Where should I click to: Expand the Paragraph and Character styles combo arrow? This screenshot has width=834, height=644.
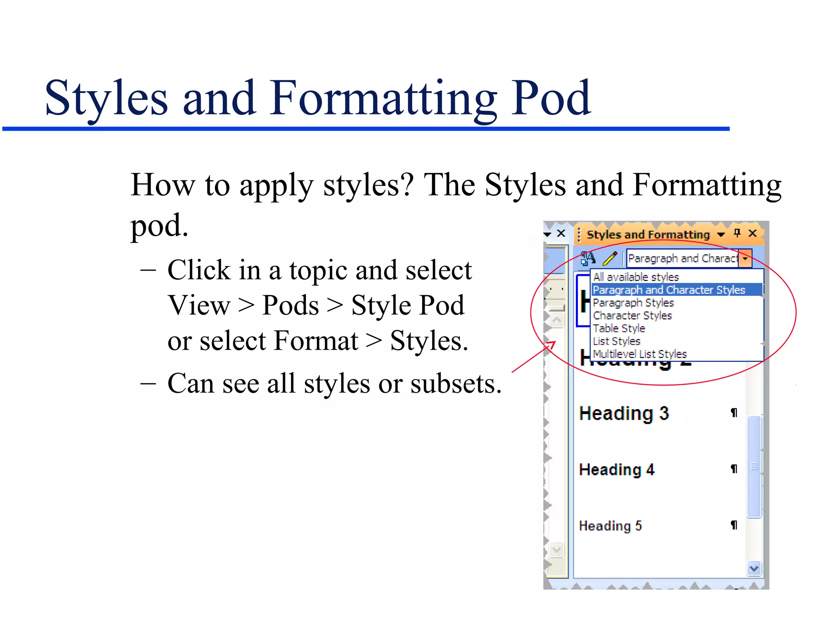745,258
